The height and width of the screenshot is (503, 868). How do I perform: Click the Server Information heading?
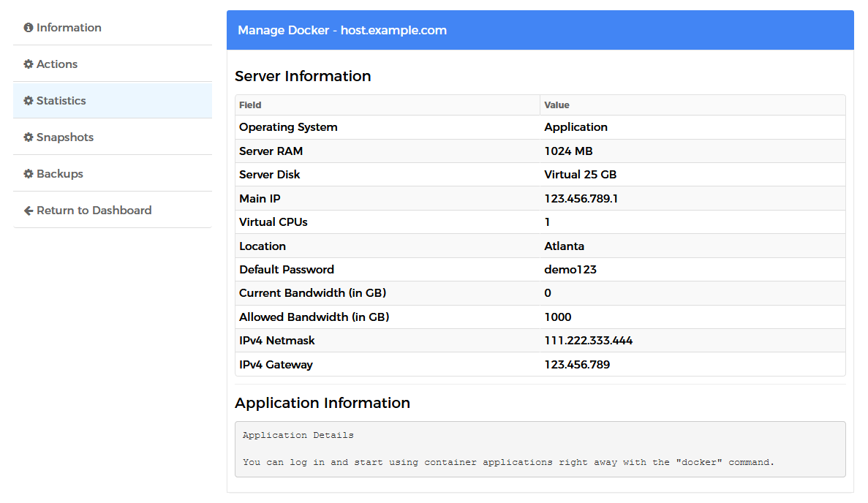pyautogui.click(x=303, y=76)
